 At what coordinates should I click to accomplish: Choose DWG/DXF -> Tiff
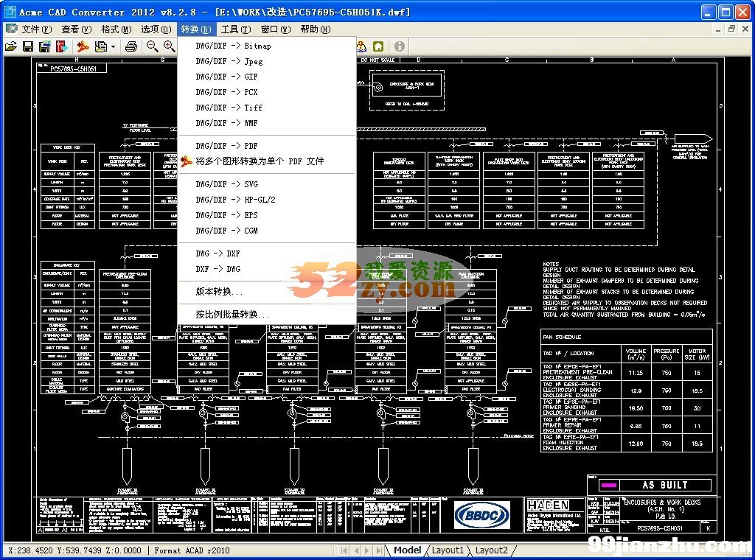267,108
